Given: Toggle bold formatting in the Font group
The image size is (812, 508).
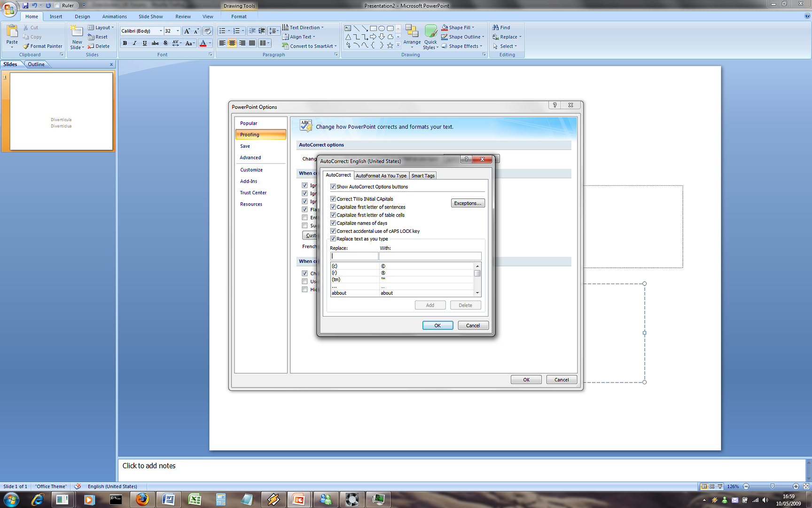Looking at the screenshot, I should (x=125, y=43).
